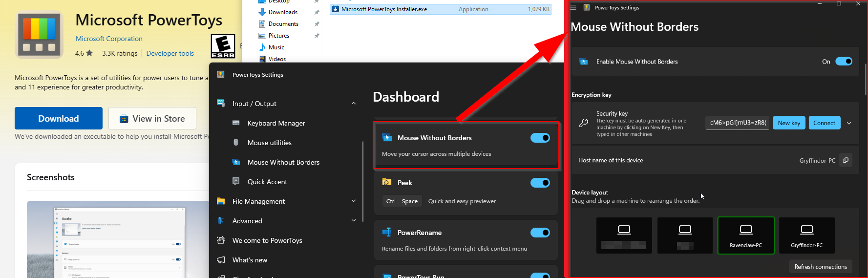Viewport: 868px width, 278px height.
Task: Click the Mouse Without Borders sidebar icon
Action: pyautogui.click(x=236, y=162)
